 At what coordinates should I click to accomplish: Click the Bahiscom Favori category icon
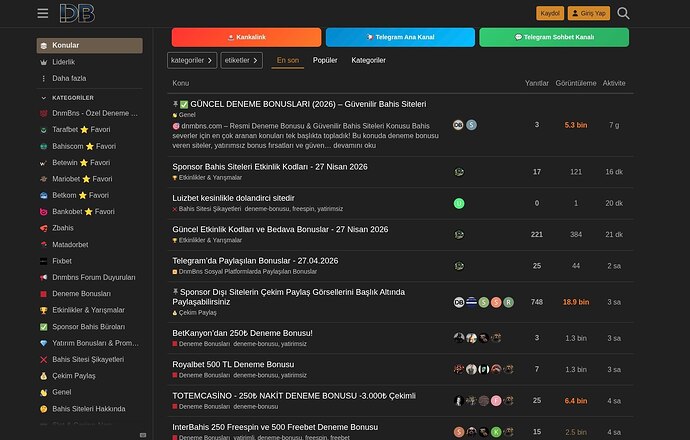point(44,147)
